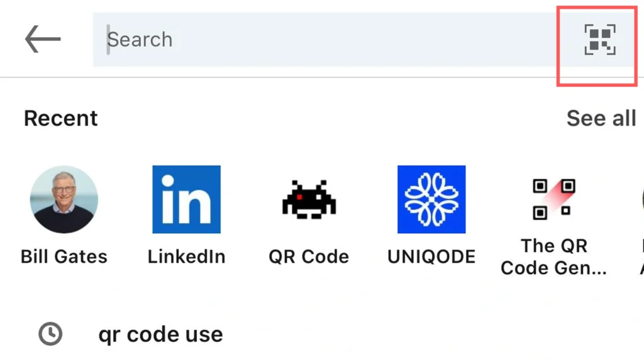This screenshot has width=644, height=362.
Task: Open the QR code scanner icon
Action: [x=599, y=40]
